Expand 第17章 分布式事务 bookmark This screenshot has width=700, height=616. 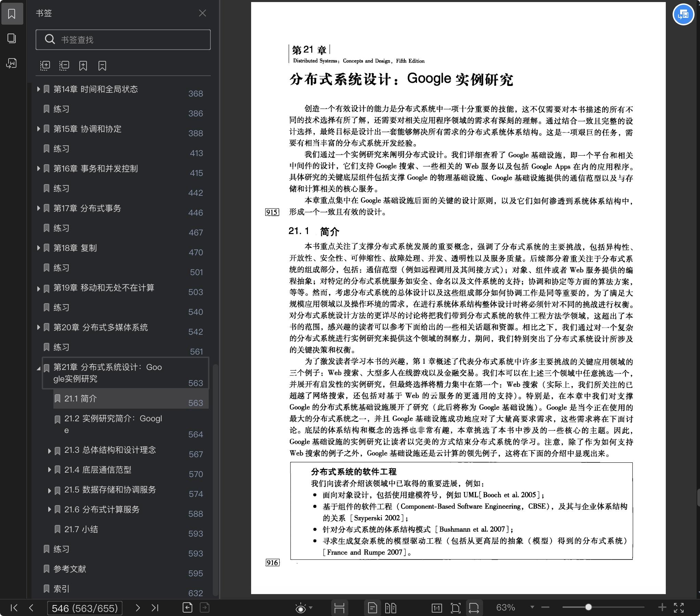point(38,208)
